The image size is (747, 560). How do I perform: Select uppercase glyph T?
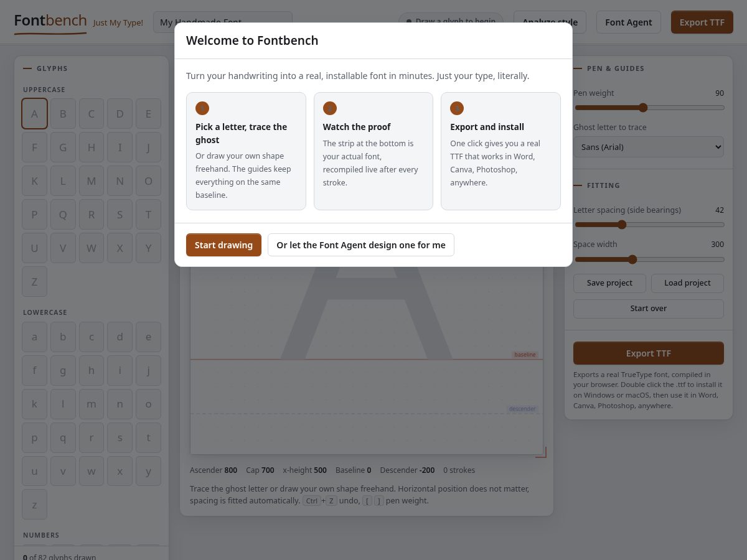click(x=148, y=215)
